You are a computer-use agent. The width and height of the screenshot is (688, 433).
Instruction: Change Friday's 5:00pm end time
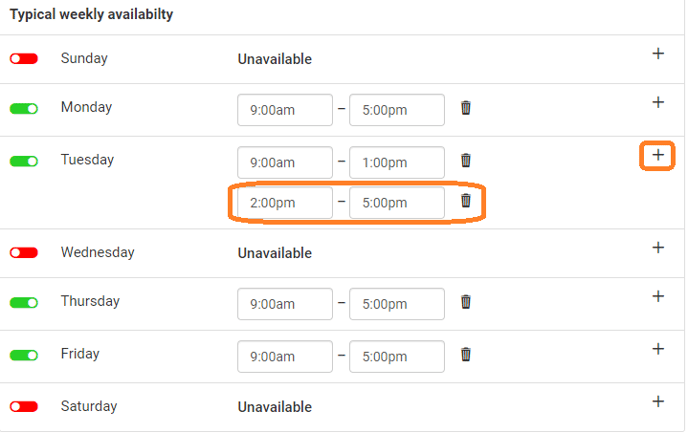point(397,356)
